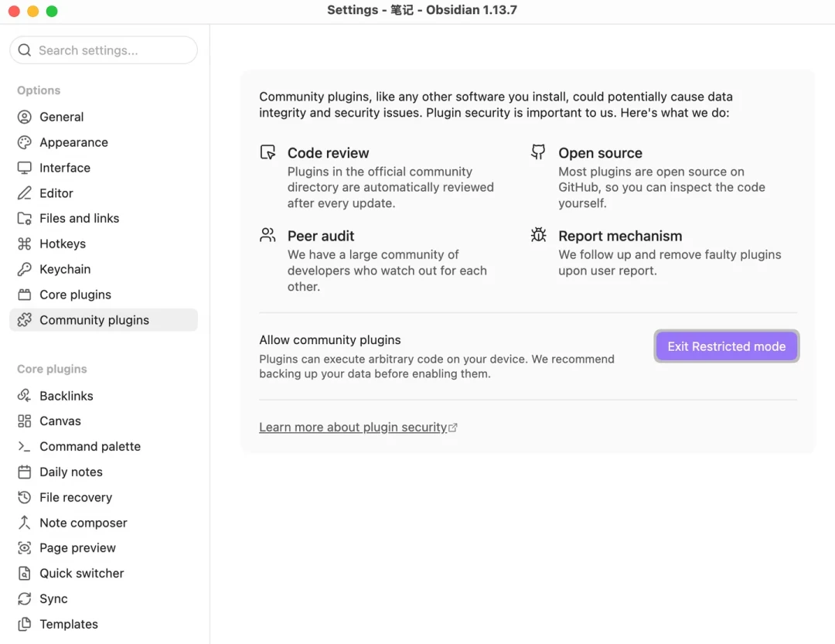835x644 pixels.
Task: Click the "Peer audit" heading
Action: tap(321, 236)
